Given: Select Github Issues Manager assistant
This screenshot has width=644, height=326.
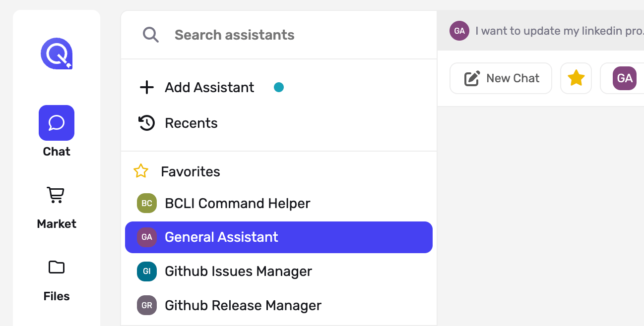Looking at the screenshot, I should [x=279, y=272].
